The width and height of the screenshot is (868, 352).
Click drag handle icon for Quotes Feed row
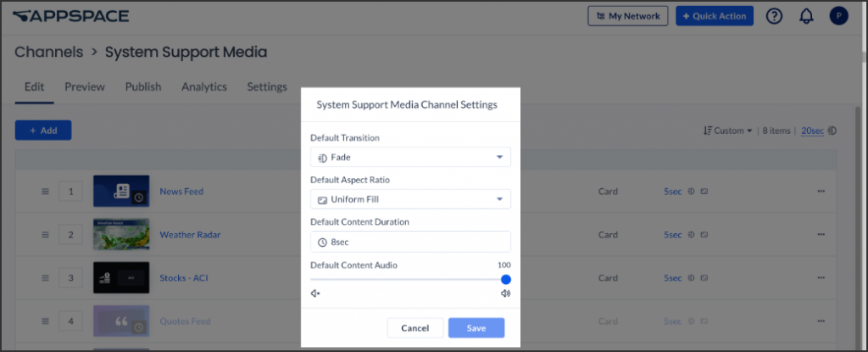46,321
